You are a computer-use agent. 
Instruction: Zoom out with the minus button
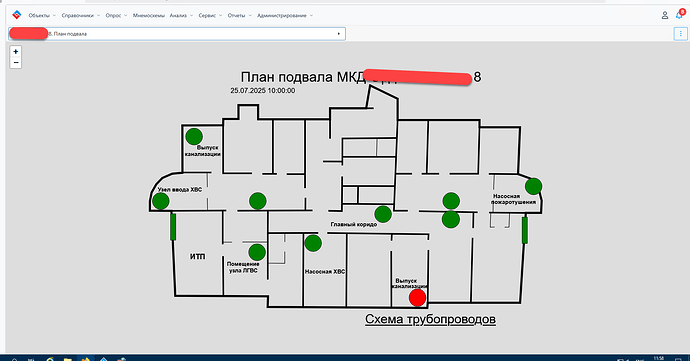coord(15,63)
